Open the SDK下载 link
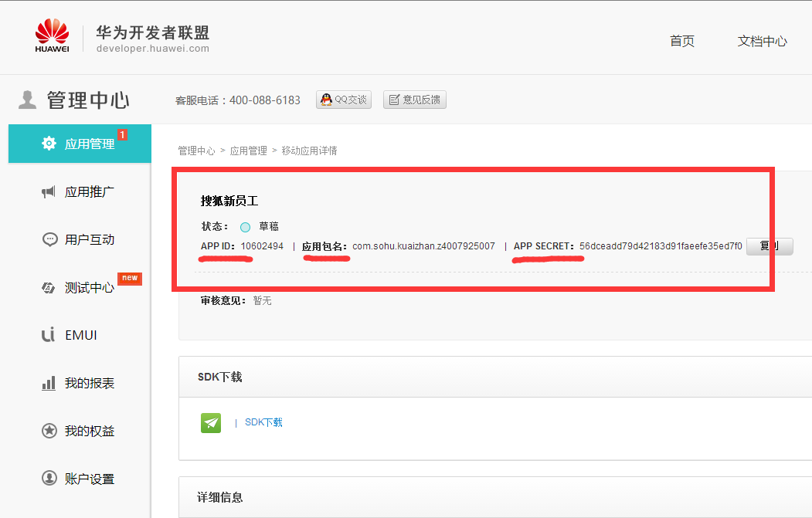This screenshot has width=812, height=518. [x=263, y=422]
